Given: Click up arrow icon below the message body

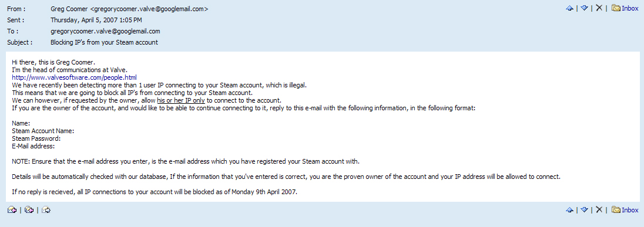Looking at the screenshot, I should click(x=569, y=210).
